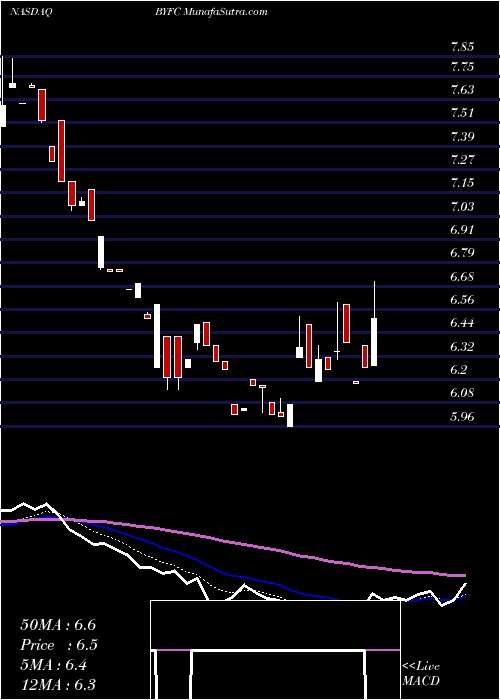Screen dimensions: 500x700
Task: Click the 7.39 price axis label
Action: (x=462, y=136)
